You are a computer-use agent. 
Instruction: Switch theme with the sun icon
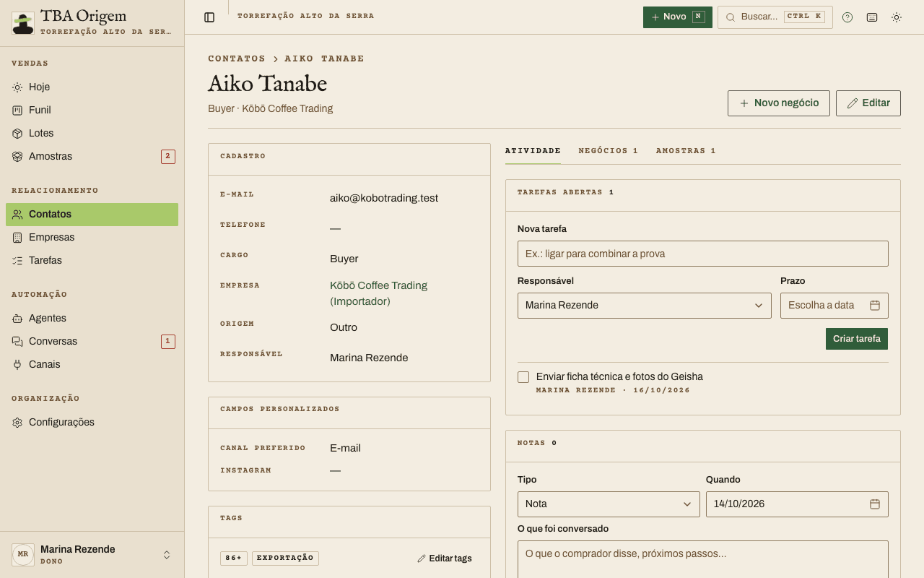(x=897, y=17)
